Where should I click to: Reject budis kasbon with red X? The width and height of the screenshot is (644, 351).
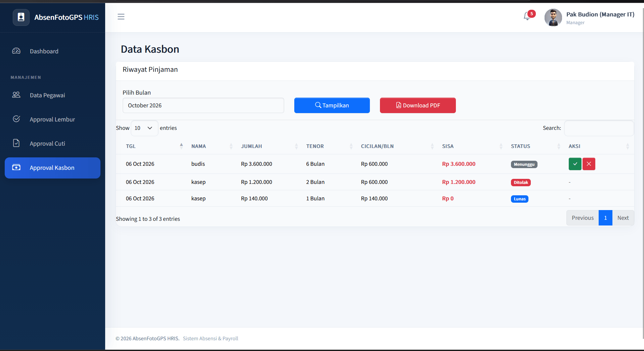coord(589,164)
